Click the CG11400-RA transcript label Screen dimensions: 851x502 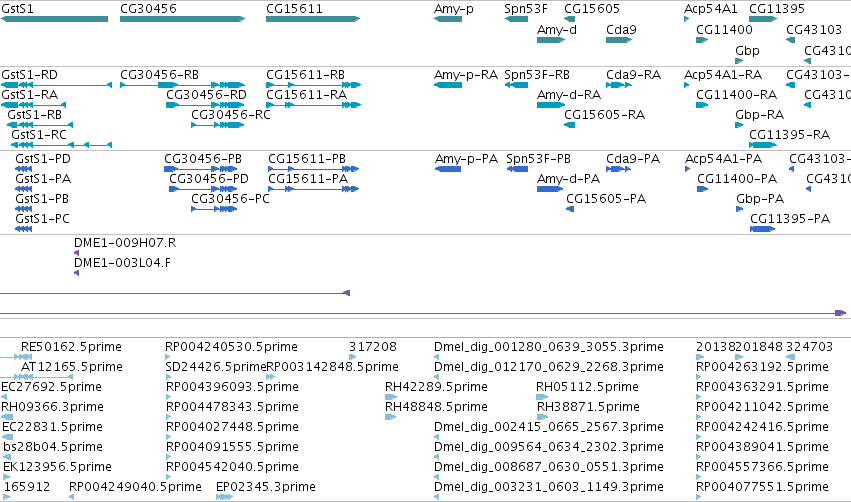[x=736, y=95]
